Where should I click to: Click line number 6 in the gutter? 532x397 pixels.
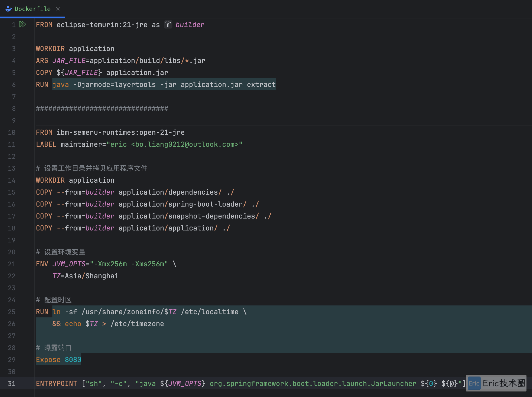(x=14, y=85)
